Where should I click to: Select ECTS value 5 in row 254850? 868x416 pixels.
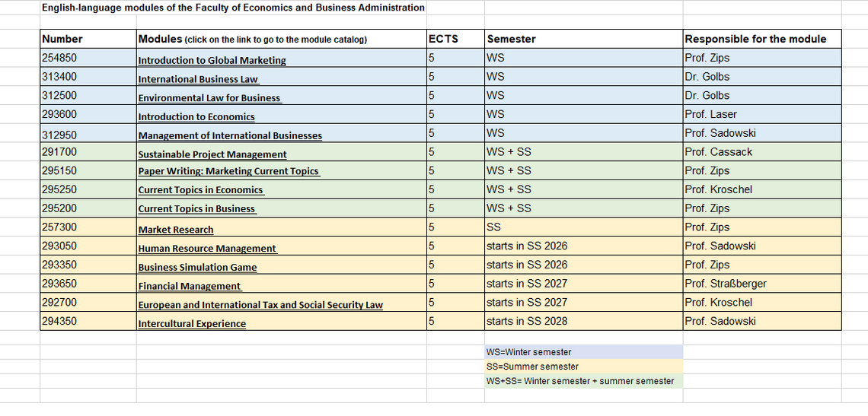(x=455, y=58)
